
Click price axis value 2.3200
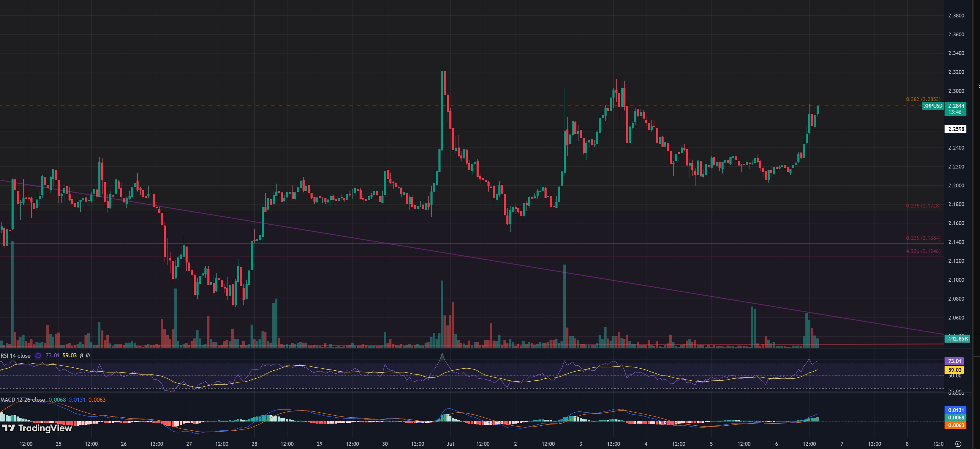coord(956,72)
